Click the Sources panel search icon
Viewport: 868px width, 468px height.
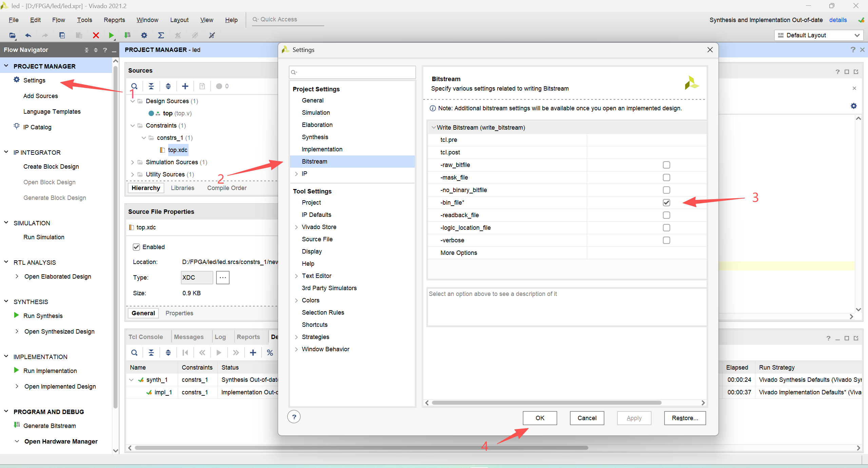pyautogui.click(x=134, y=86)
